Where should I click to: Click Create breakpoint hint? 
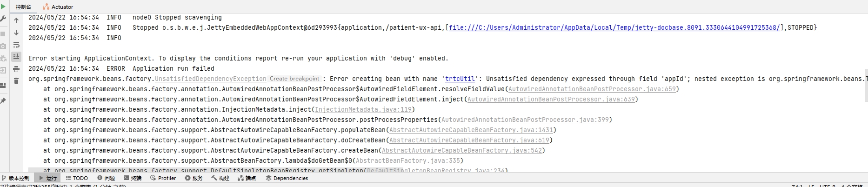coord(294,79)
